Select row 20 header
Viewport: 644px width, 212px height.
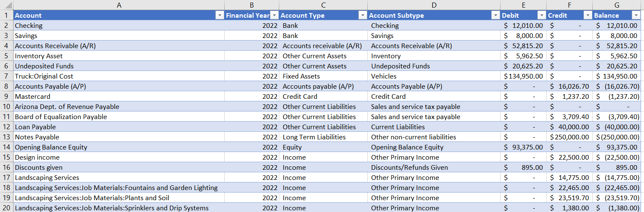(6, 208)
